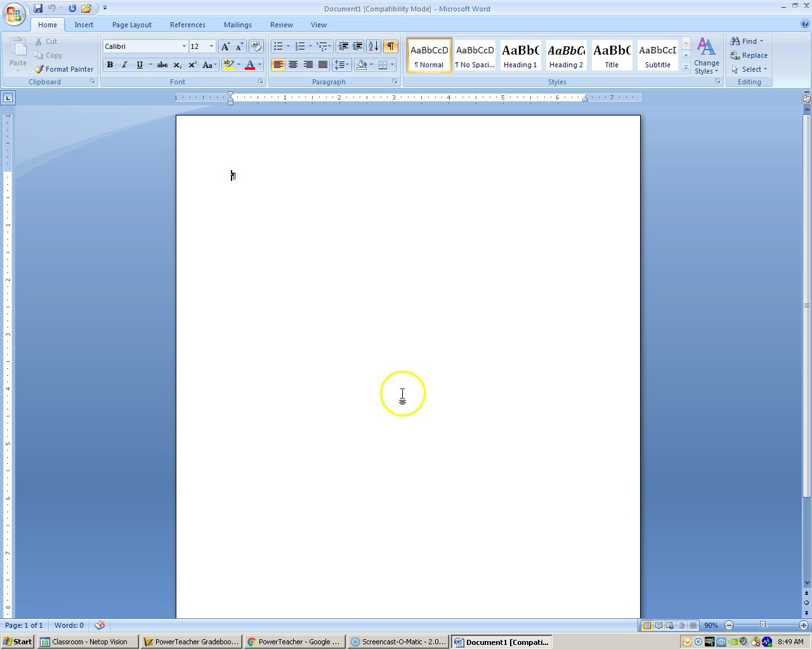Apply bold formatting
812x650 pixels.
click(x=110, y=64)
